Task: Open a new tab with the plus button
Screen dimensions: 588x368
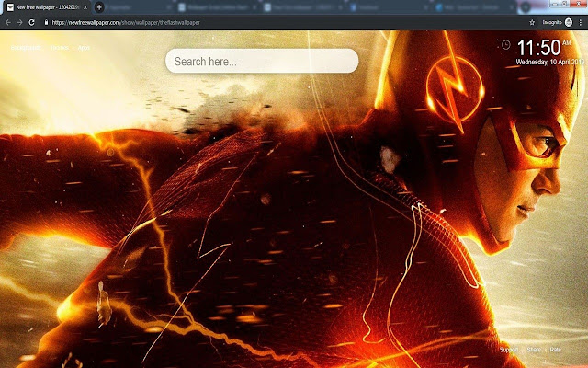Action: click(99, 6)
